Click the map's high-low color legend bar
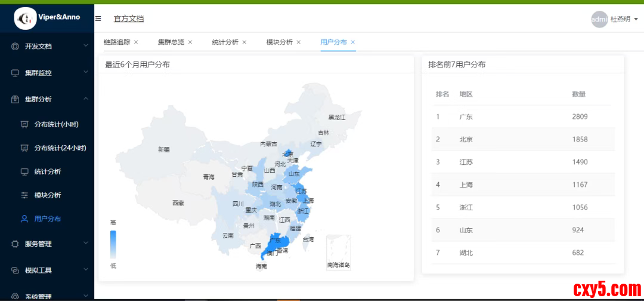Viewport: 644px width, 301px height. tap(113, 244)
